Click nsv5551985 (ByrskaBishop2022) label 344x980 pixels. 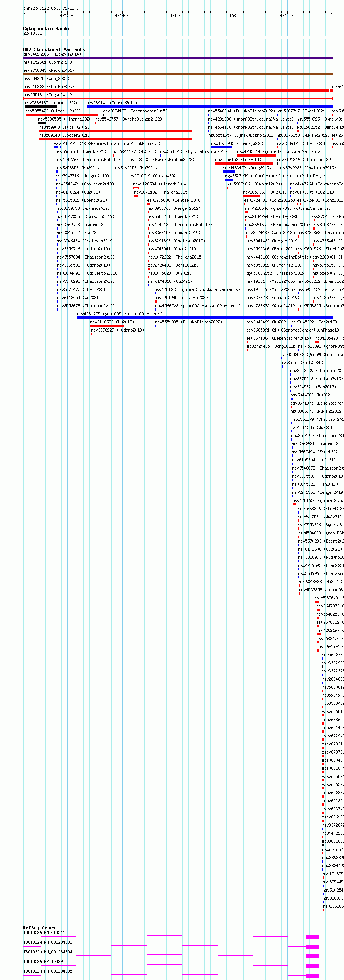[x=189, y=322]
